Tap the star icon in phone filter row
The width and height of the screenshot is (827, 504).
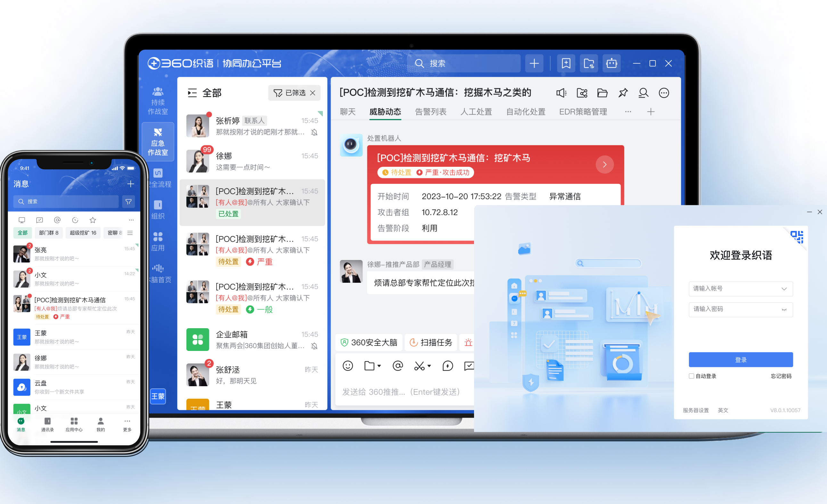(93, 220)
